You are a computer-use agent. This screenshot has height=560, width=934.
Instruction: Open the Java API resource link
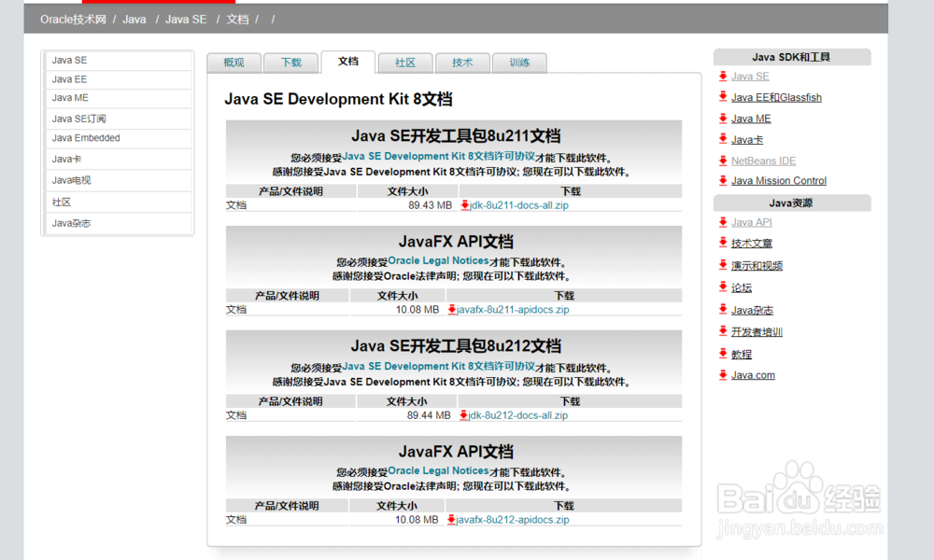[751, 222]
